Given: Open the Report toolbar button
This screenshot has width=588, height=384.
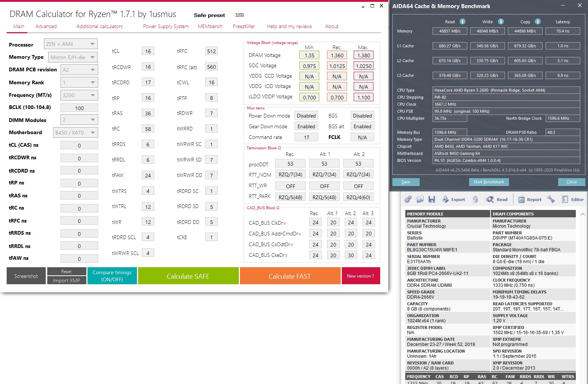Looking at the screenshot, I should (x=530, y=200).
